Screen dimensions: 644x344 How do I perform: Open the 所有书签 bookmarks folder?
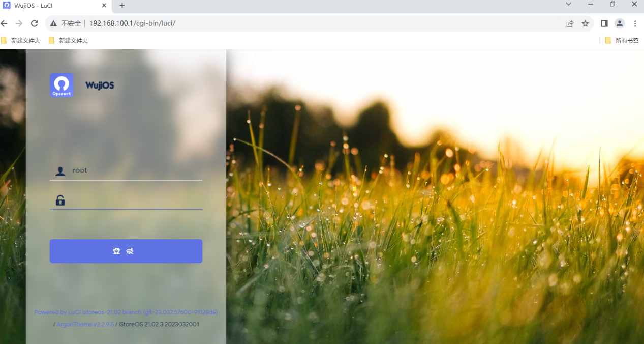(622, 40)
